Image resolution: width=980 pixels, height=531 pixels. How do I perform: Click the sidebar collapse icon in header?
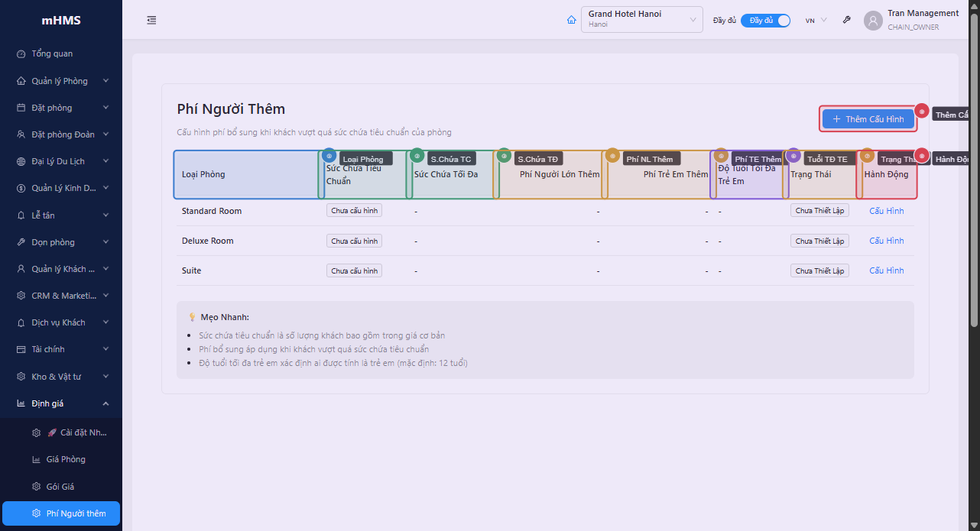151,21
